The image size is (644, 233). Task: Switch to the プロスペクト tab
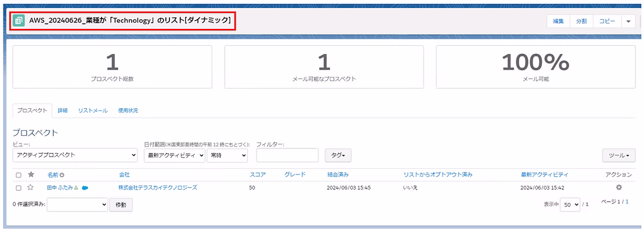(x=32, y=110)
